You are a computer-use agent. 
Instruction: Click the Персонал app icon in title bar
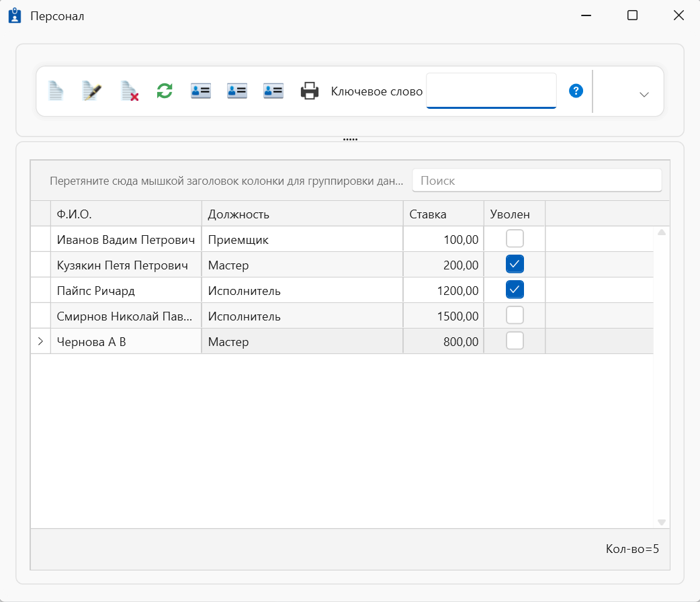point(15,15)
